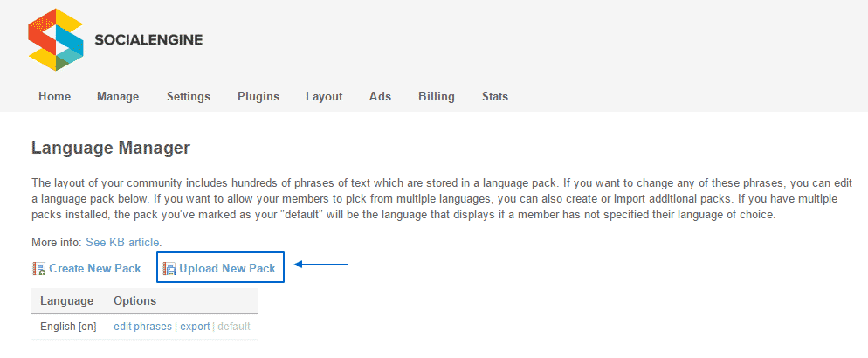Export the English language pack
The image size is (868, 358).
tap(195, 327)
